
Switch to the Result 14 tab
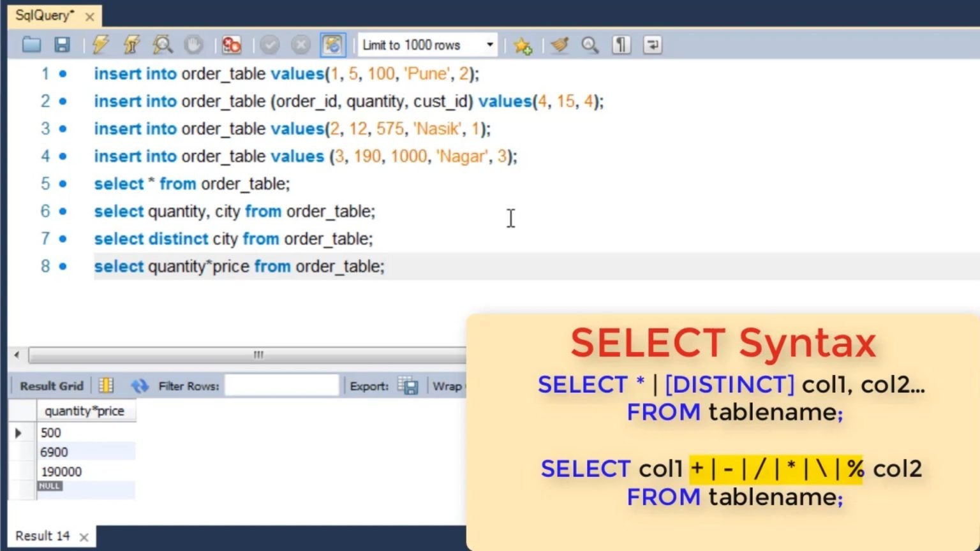41,536
